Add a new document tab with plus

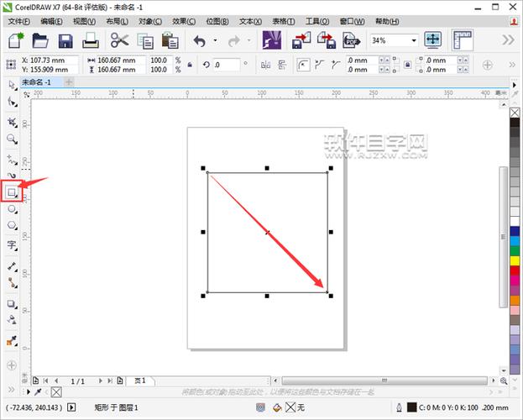point(69,81)
